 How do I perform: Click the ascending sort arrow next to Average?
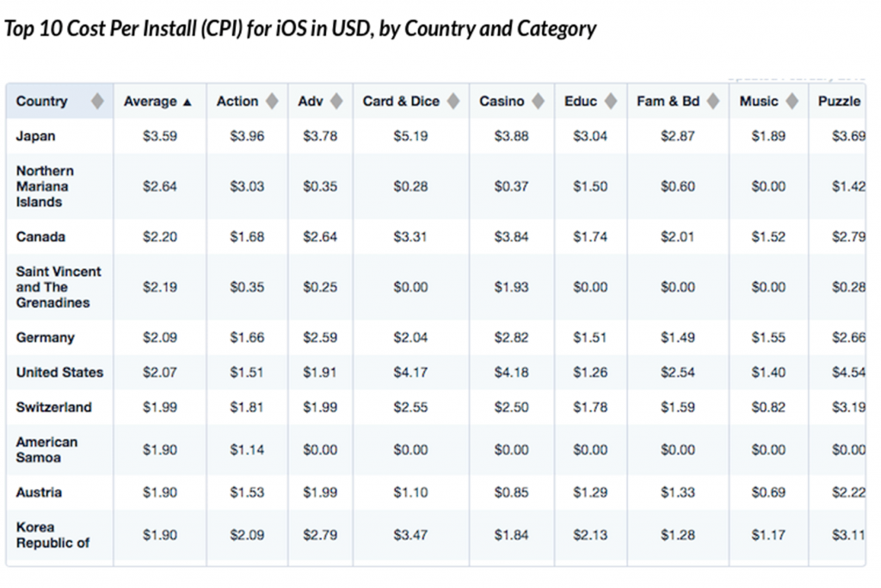coord(188,102)
